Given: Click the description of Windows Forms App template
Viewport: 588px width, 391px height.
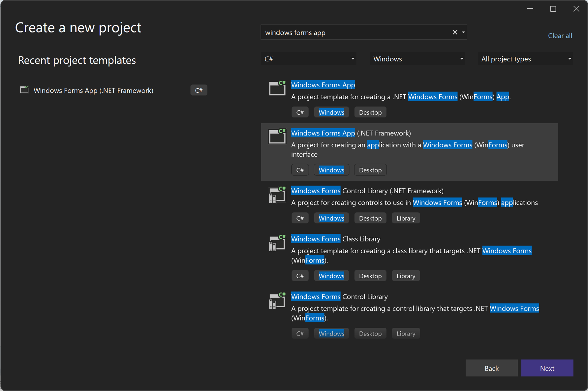Looking at the screenshot, I should click(401, 97).
